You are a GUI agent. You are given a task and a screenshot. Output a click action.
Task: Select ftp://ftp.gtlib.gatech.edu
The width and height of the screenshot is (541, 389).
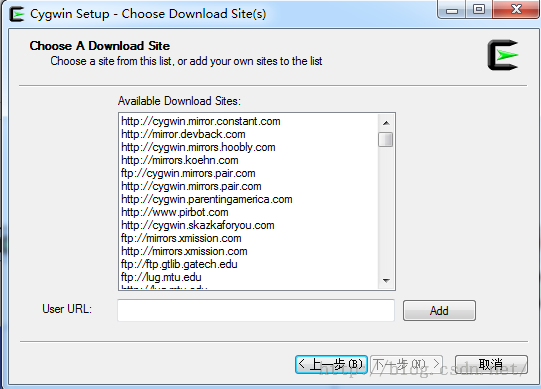click(179, 264)
